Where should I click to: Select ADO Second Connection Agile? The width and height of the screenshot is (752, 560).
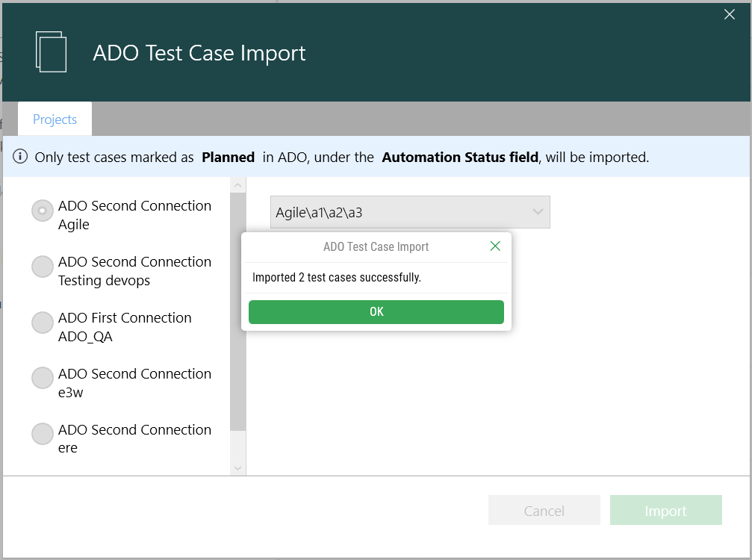pos(43,211)
